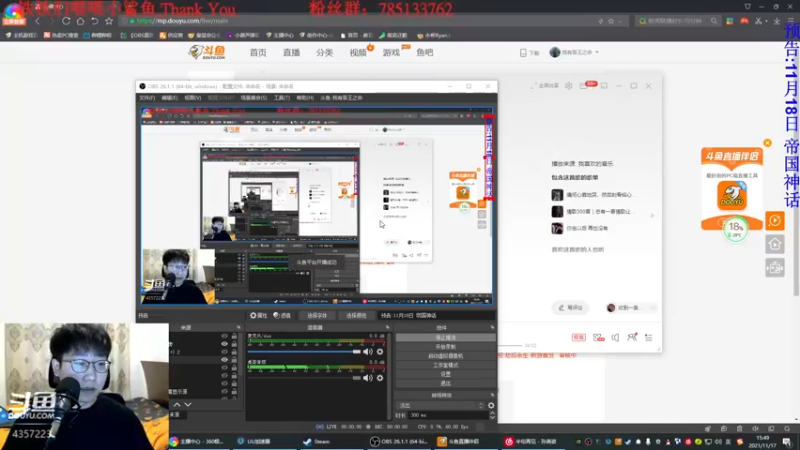Toggle visibility eye of second source row

[x=224, y=344]
